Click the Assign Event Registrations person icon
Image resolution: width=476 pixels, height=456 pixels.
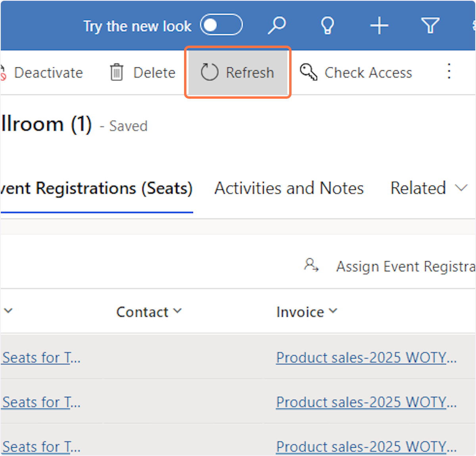[x=311, y=265]
